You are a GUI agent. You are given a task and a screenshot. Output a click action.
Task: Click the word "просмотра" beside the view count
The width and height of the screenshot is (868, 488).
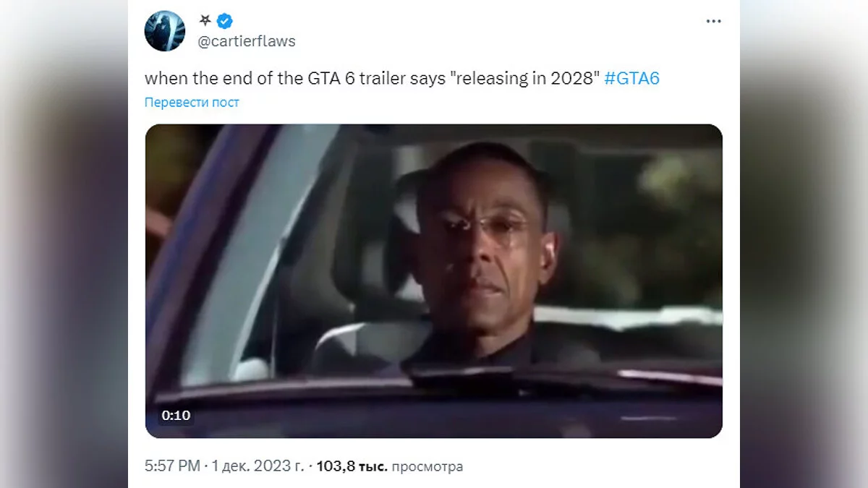[427, 466]
